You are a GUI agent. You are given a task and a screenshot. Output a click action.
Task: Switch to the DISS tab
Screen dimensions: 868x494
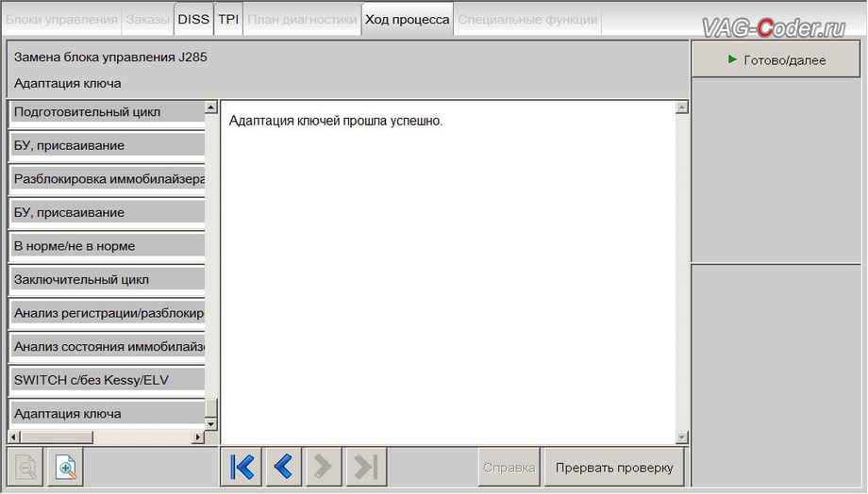click(x=193, y=20)
